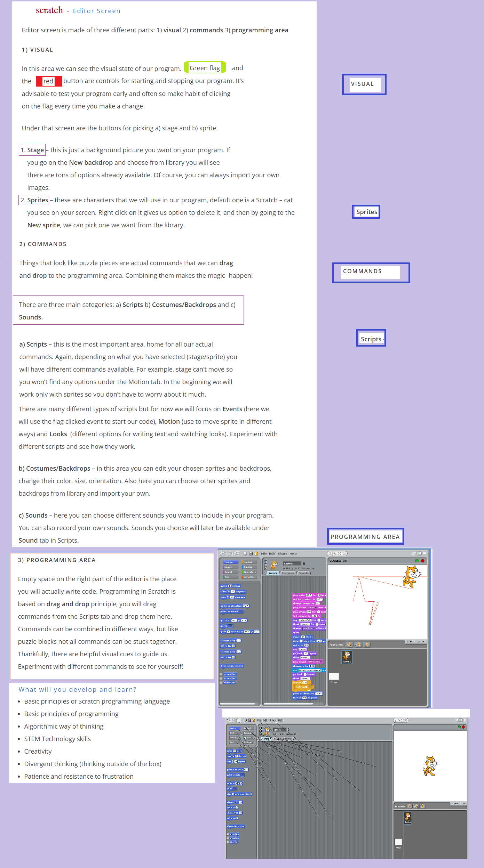The image size is (484, 868).
Task: Choose sprite from file in SSSCRATCH Scratch window
Action: point(358,644)
